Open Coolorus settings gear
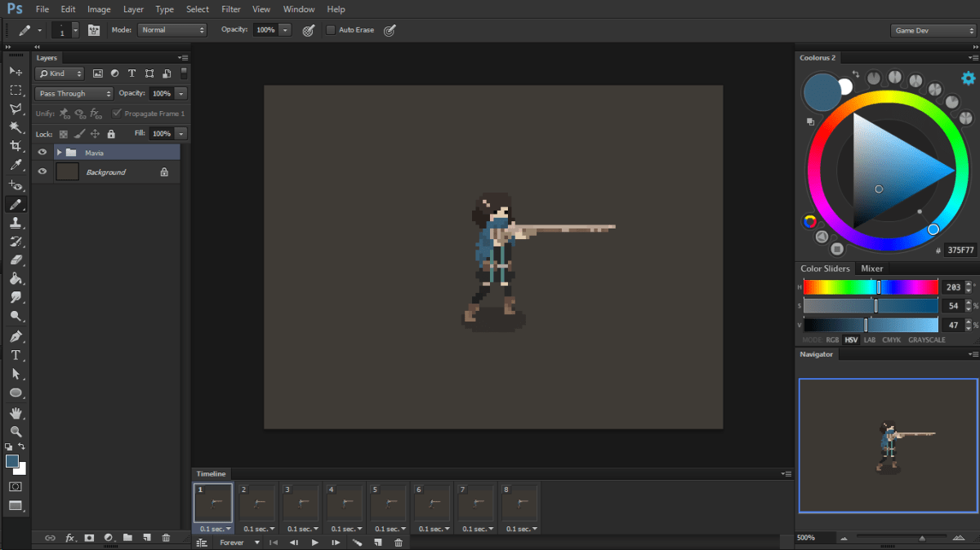 [968, 78]
